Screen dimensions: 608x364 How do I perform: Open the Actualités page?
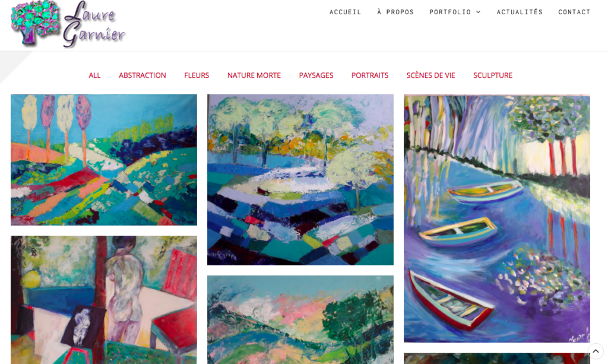click(x=520, y=12)
